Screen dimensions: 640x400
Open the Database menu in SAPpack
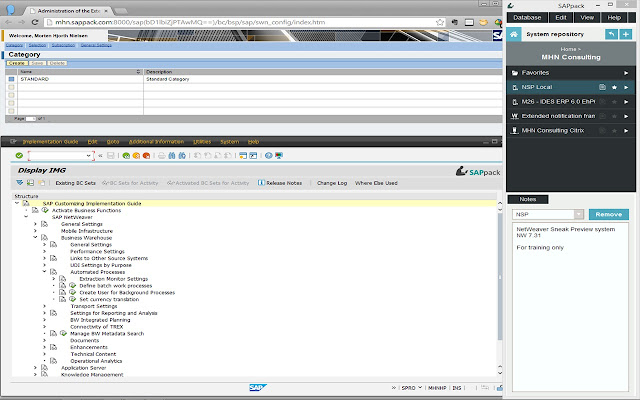tap(527, 18)
